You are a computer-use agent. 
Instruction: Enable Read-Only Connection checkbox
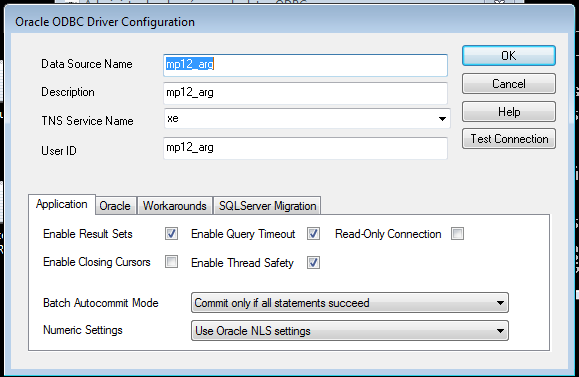[457, 234]
